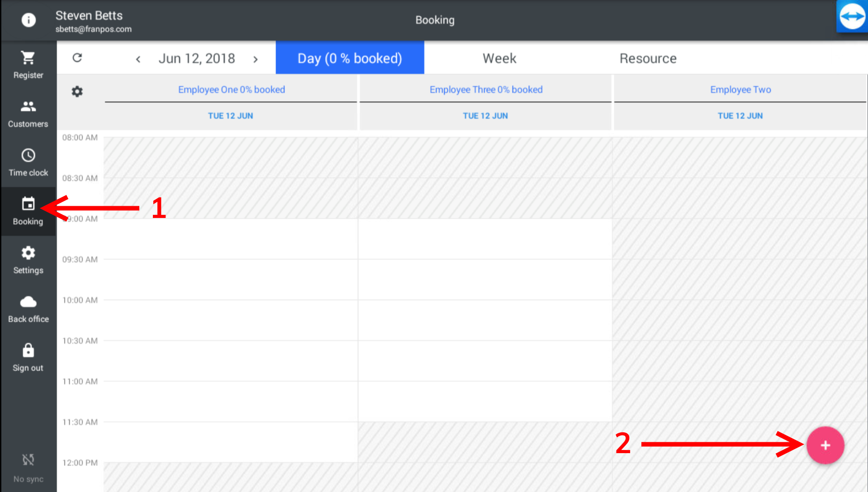868x492 pixels.
Task: Open the Register screen
Action: [28, 63]
